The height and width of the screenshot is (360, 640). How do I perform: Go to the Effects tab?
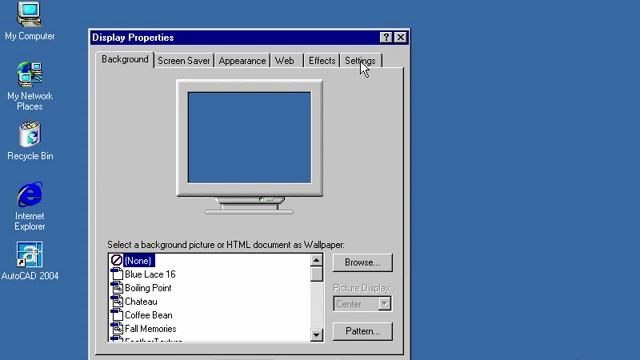[x=322, y=61]
